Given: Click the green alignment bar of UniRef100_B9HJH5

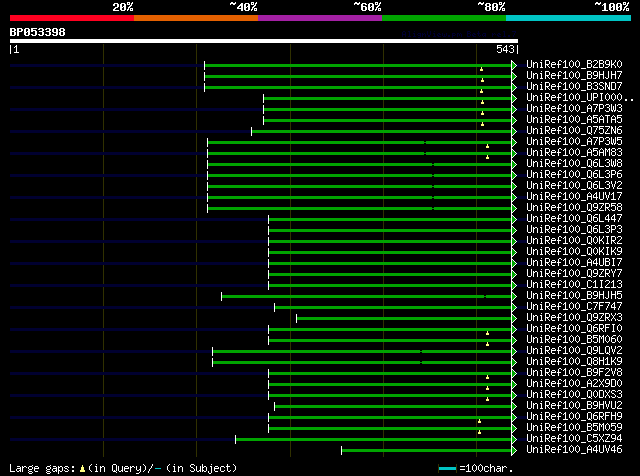Looking at the screenshot, I should pyautogui.click(x=367, y=296).
